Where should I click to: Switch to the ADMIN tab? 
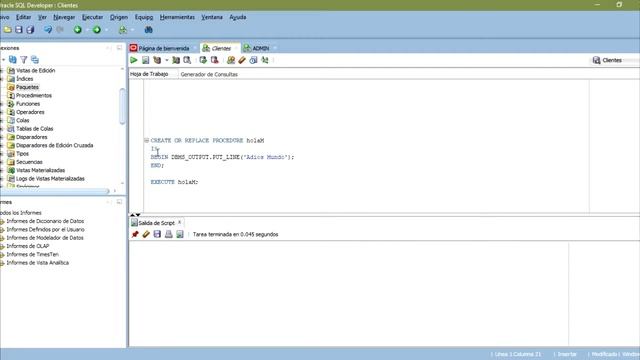pos(260,48)
